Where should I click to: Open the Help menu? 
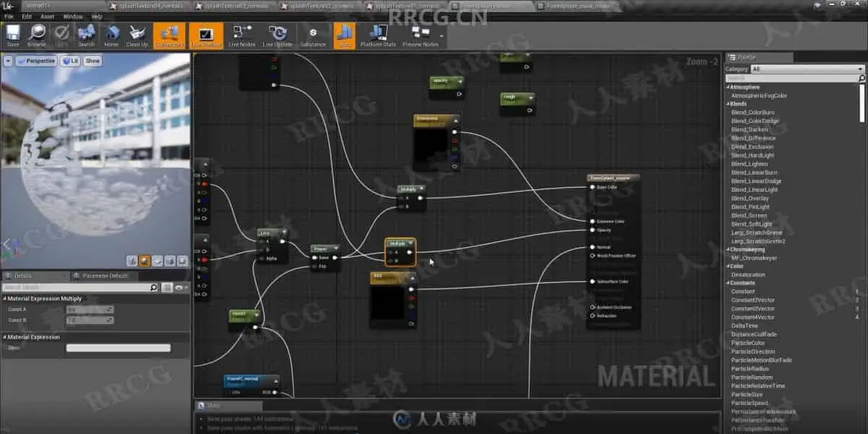[97, 16]
